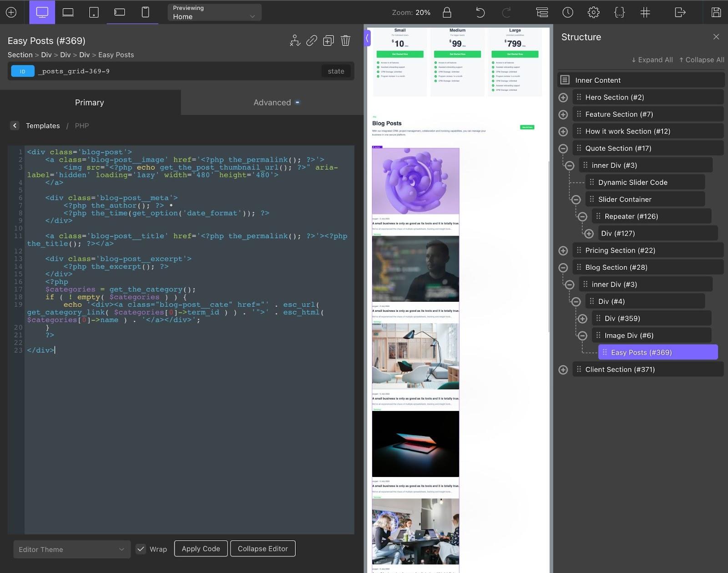728x573 pixels.
Task: Expand the Feature Section (#7) node
Action: pos(563,114)
